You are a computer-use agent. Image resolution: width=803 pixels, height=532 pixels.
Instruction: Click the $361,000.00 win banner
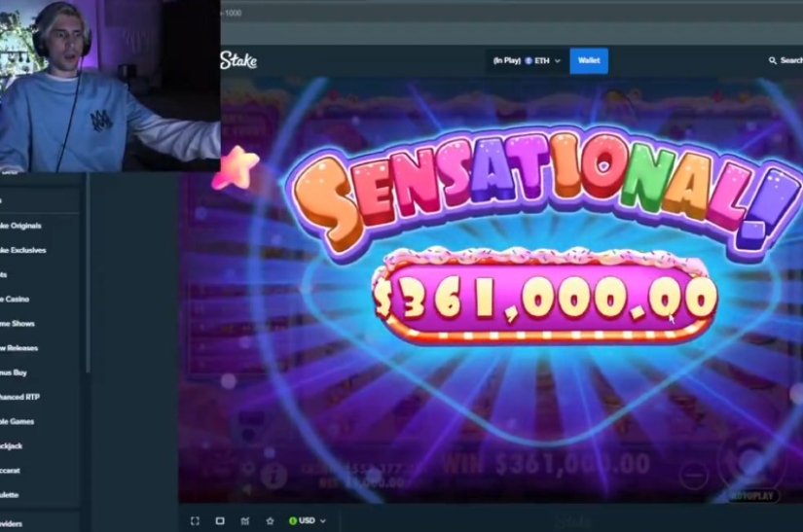[x=545, y=299]
